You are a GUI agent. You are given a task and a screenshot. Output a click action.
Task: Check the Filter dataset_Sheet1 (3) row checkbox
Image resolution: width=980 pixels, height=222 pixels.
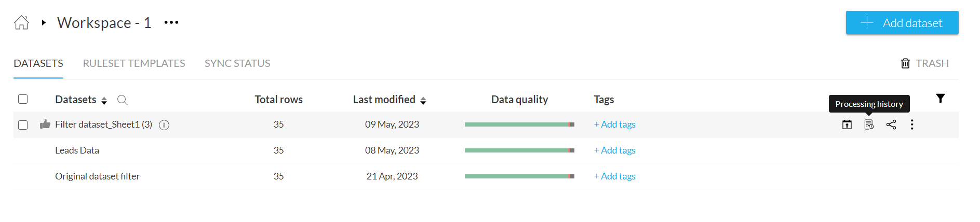click(23, 125)
